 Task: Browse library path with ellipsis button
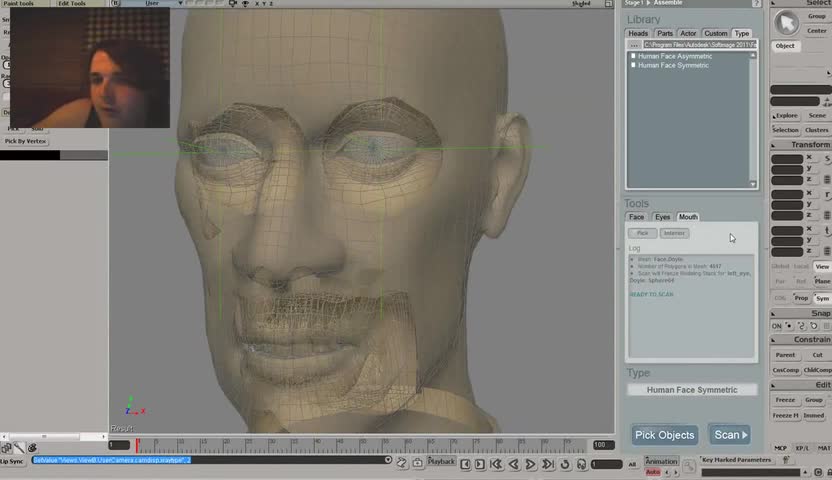[x=634, y=45]
